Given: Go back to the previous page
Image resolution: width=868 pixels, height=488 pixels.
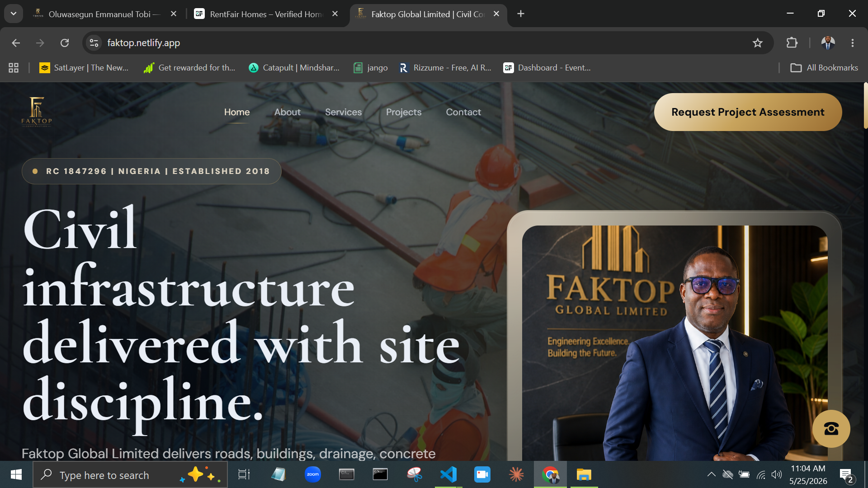Looking at the screenshot, I should 16,43.
